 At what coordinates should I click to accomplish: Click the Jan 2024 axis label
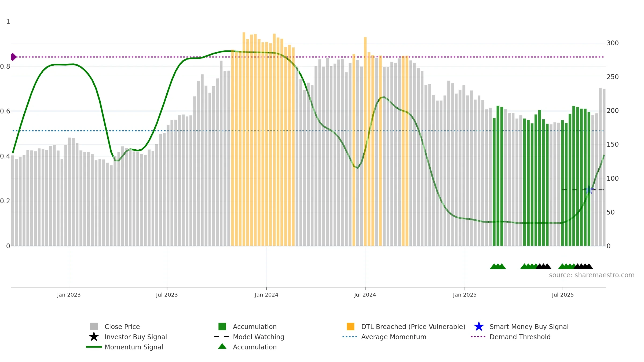(x=266, y=295)
